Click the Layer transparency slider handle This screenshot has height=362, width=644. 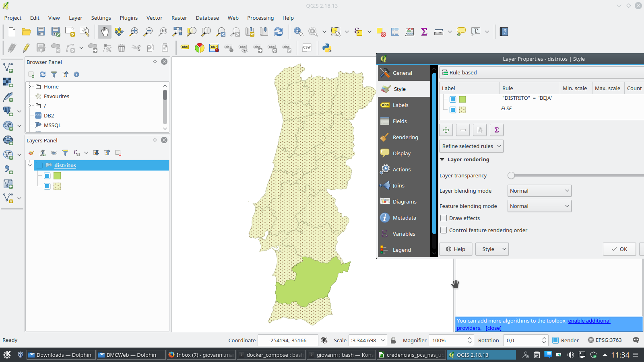(511, 175)
